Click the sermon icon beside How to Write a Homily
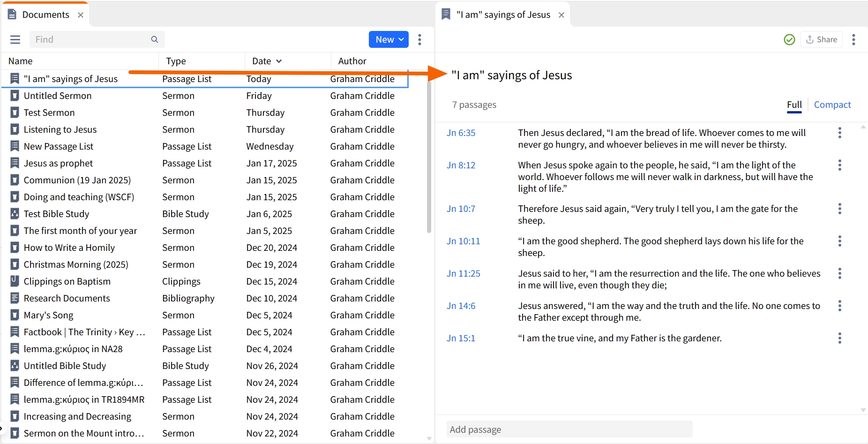 (15, 248)
